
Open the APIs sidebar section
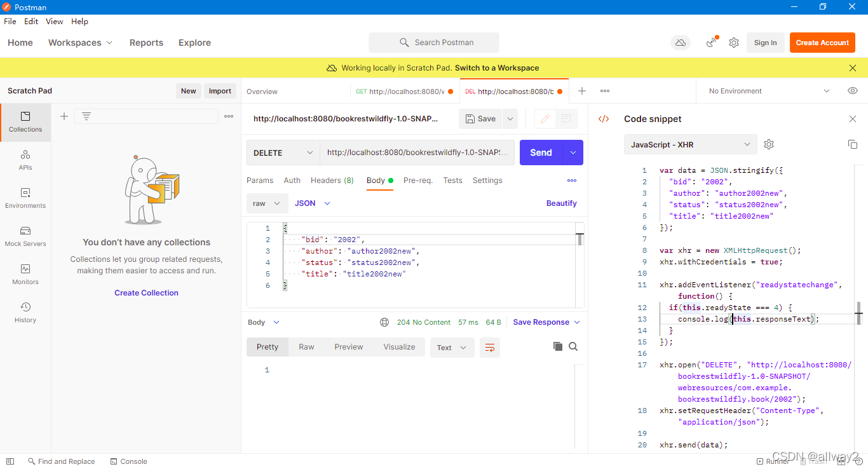click(x=25, y=160)
